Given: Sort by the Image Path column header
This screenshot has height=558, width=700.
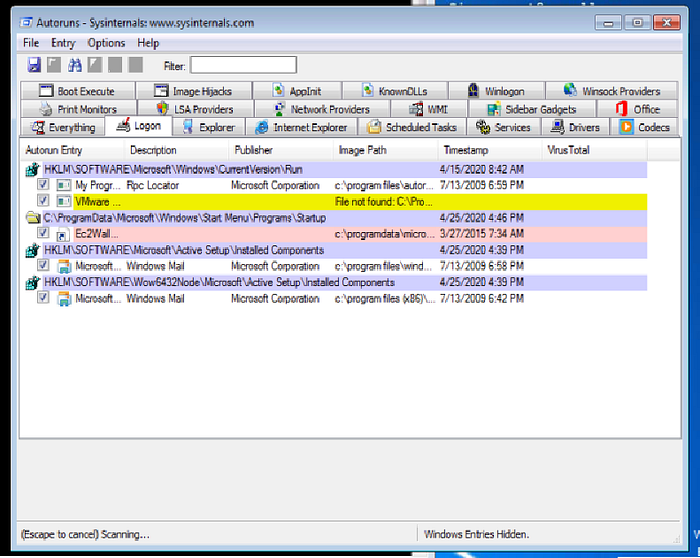Looking at the screenshot, I should 386,150.
